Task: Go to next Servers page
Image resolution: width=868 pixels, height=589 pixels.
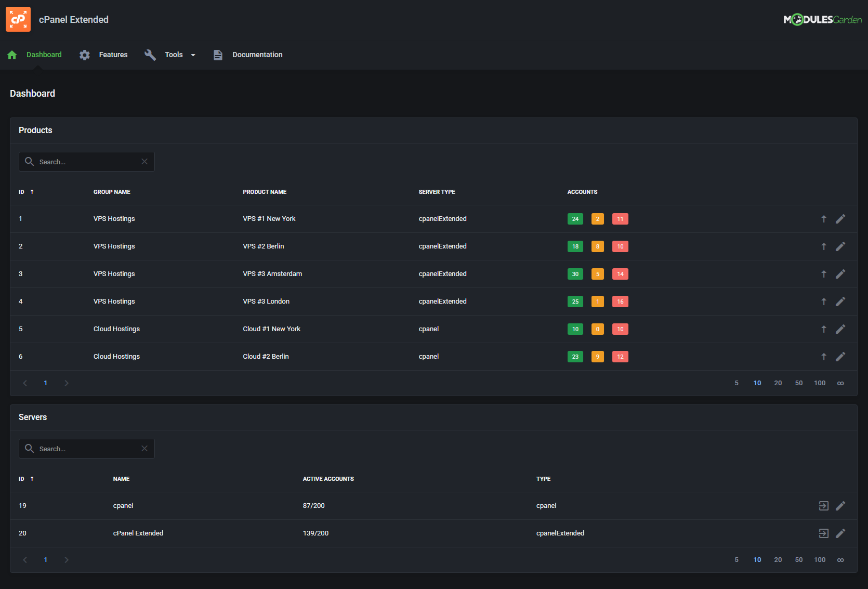Action: 67,560
